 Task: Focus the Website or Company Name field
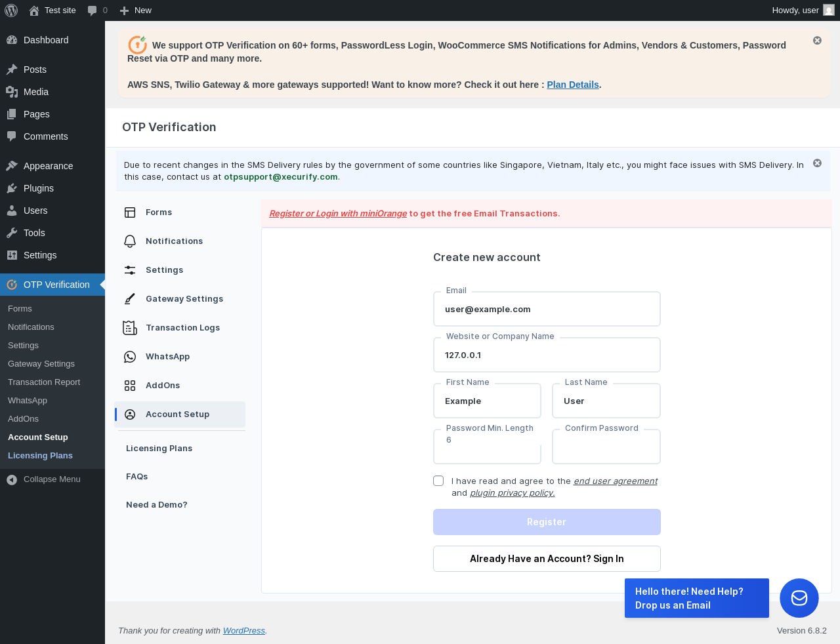[547, 355]
